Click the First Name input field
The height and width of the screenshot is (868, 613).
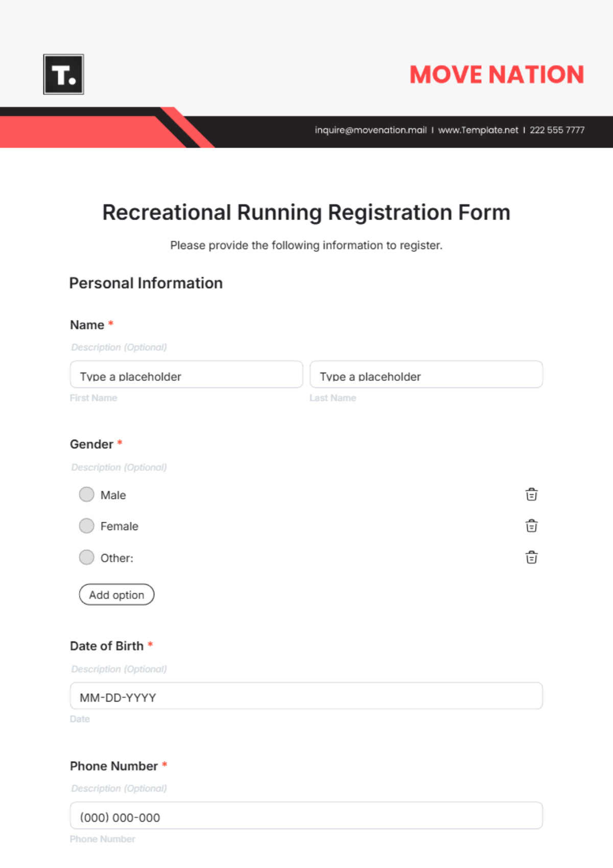[x=186, y=374]
